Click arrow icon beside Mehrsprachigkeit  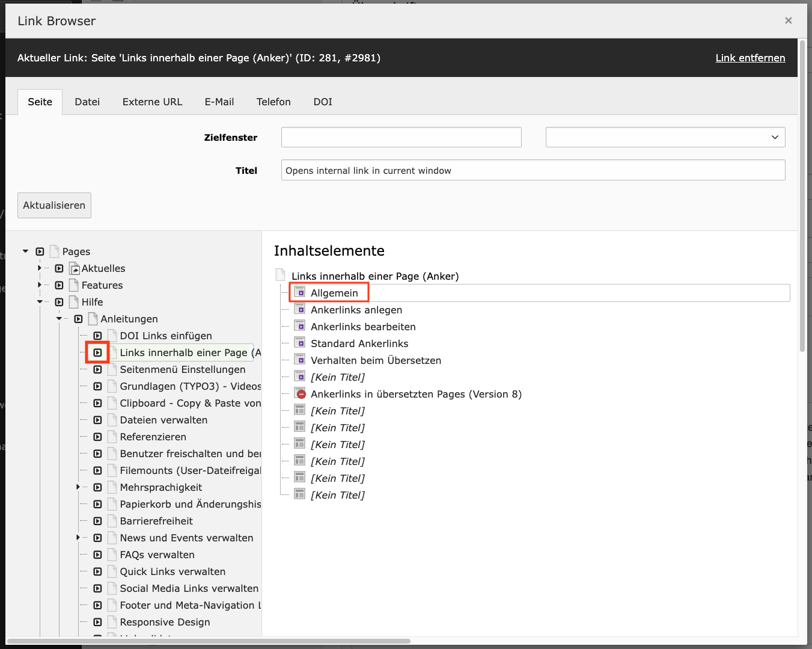click(x=97, y=487)
